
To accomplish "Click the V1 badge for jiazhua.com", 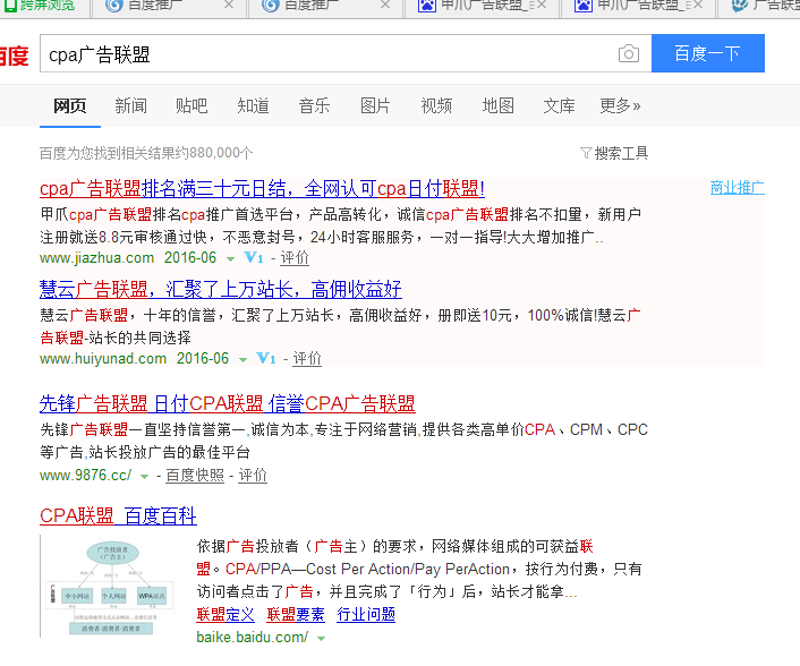I will pos(254,258).
